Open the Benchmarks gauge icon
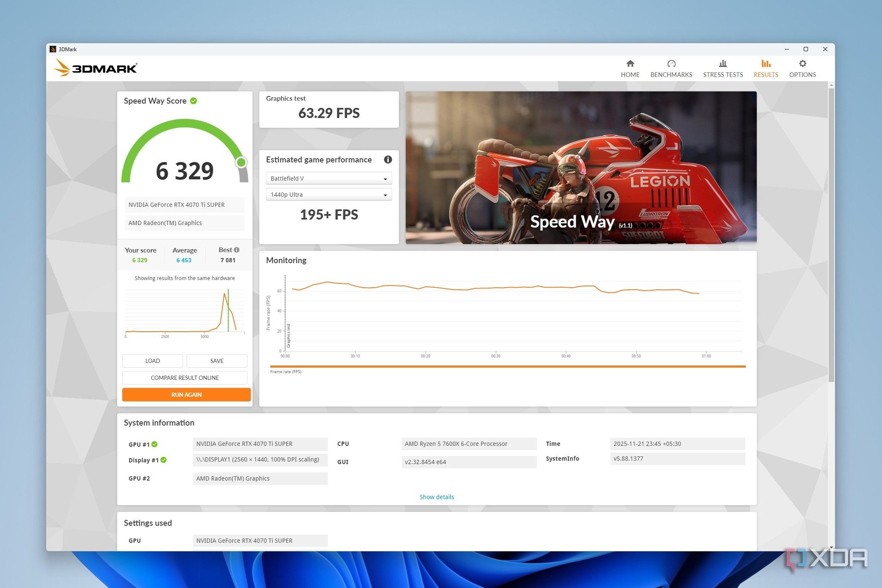The height and width of the screenshot is (588, 882). [x=671, y=64]
